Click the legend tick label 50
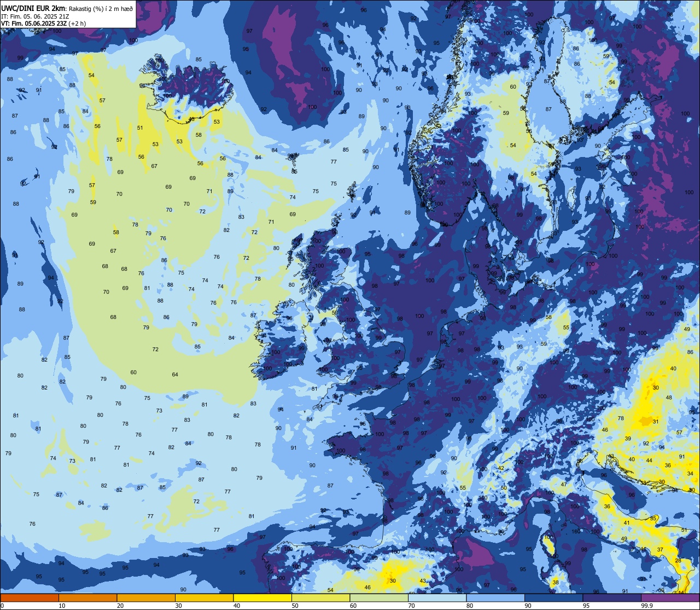The height and width of the screenshot is (610, 700). coord(295,606)
